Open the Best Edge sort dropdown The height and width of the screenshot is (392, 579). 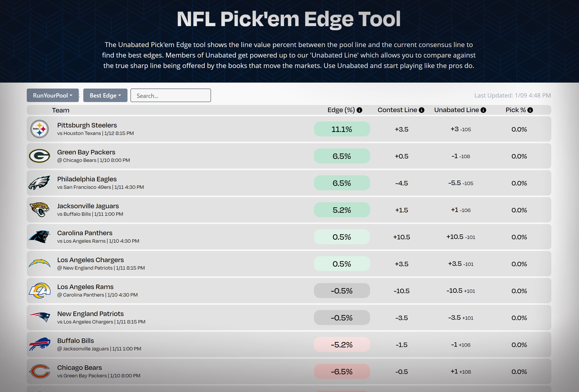tap(105, 95)
